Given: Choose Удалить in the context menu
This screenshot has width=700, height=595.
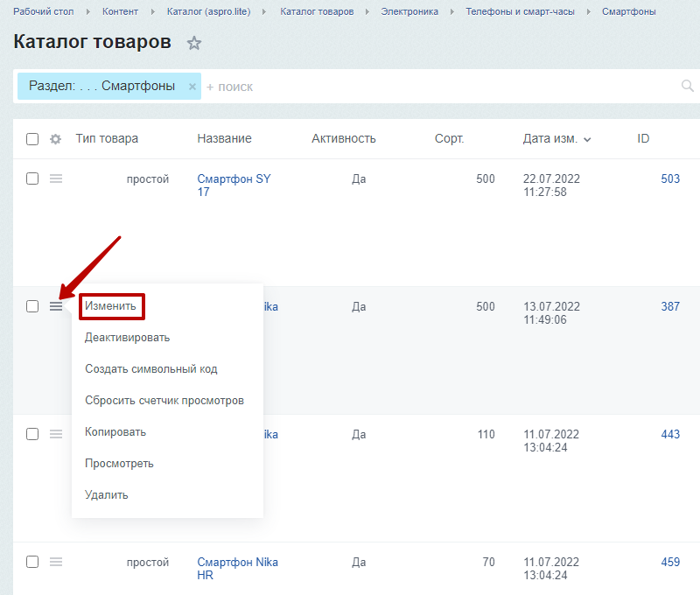Looking at the screenshot, I should 106,495.
